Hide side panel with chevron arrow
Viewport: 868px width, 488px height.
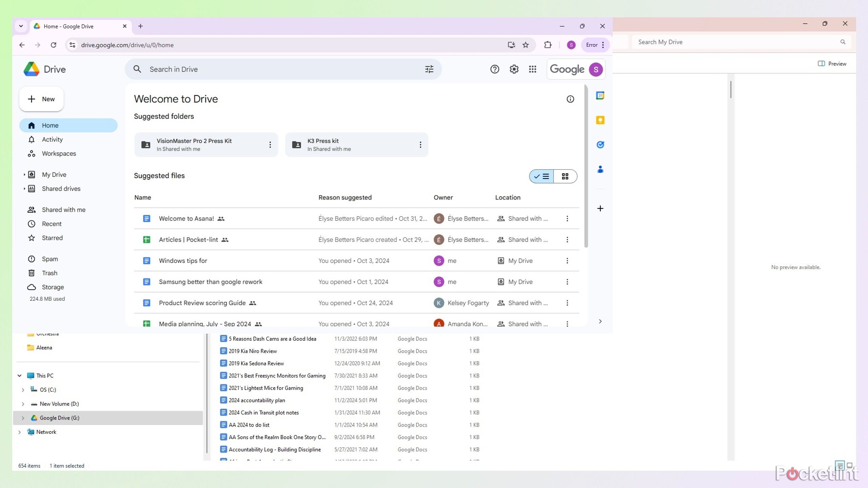(x=600, y=321)
